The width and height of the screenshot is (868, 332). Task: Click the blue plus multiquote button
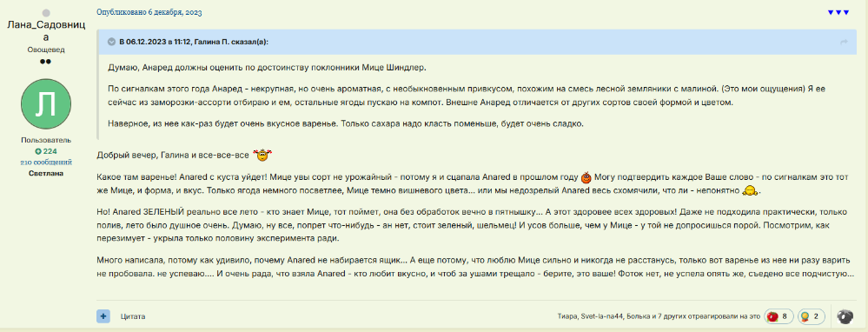point(103,316)
